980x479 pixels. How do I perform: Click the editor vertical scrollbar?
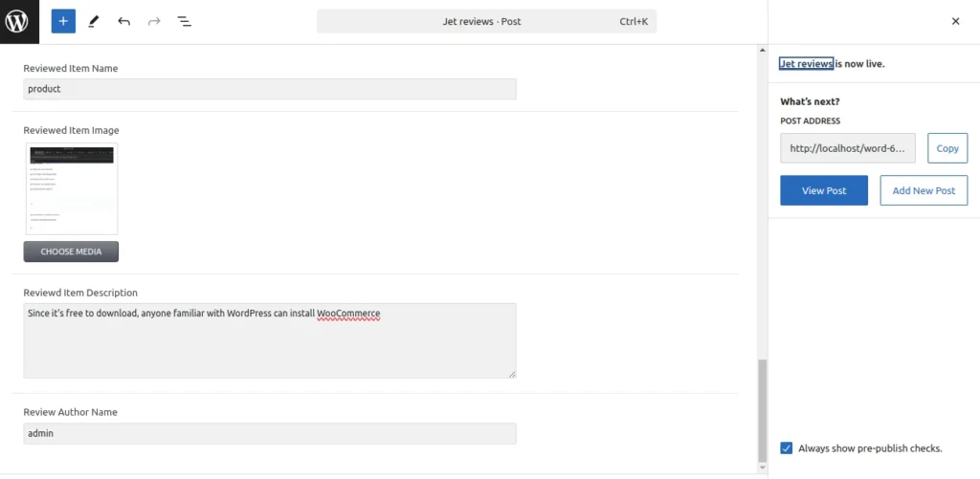point(762,411)
